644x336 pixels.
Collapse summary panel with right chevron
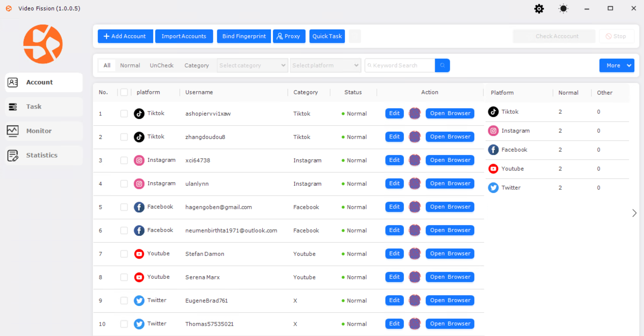(x=634, y=213)
